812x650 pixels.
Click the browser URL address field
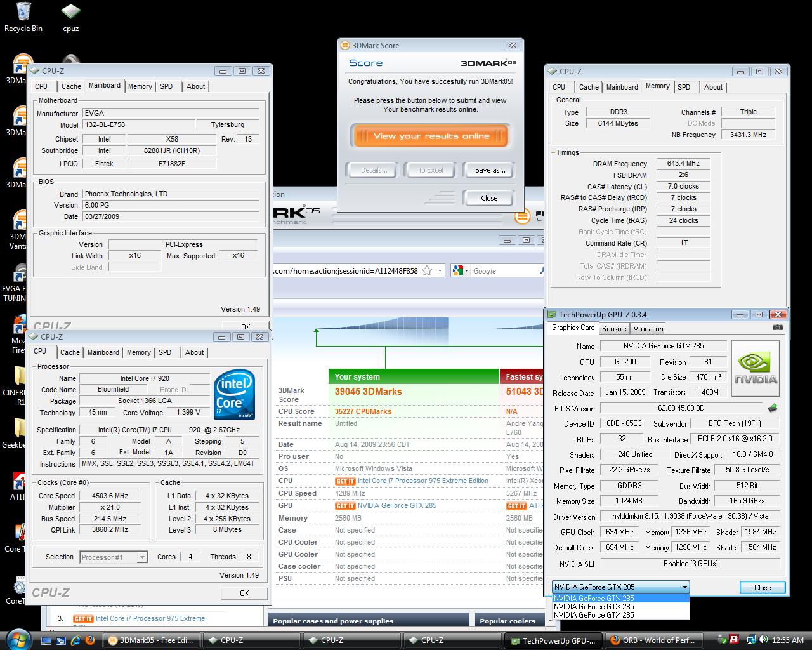click(x=346, y=270)
